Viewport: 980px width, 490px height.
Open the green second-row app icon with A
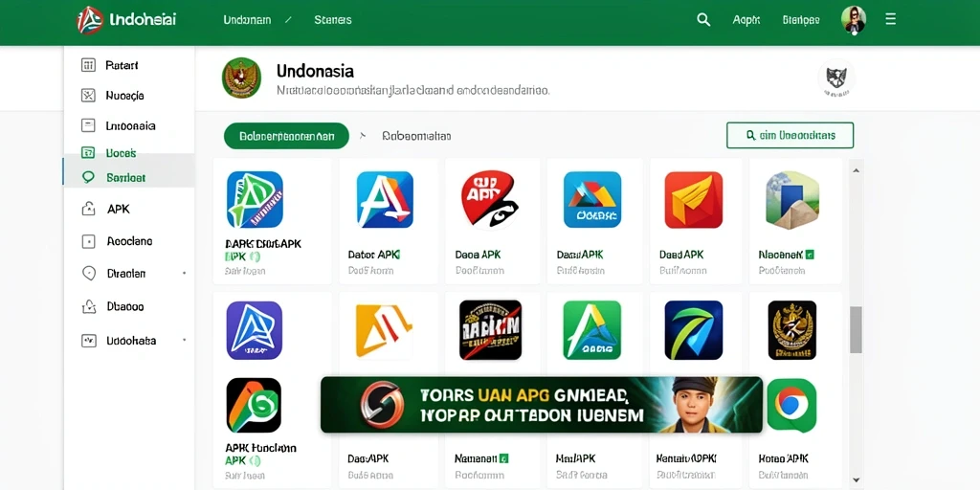pyautogui.click(x=591, y=330)
